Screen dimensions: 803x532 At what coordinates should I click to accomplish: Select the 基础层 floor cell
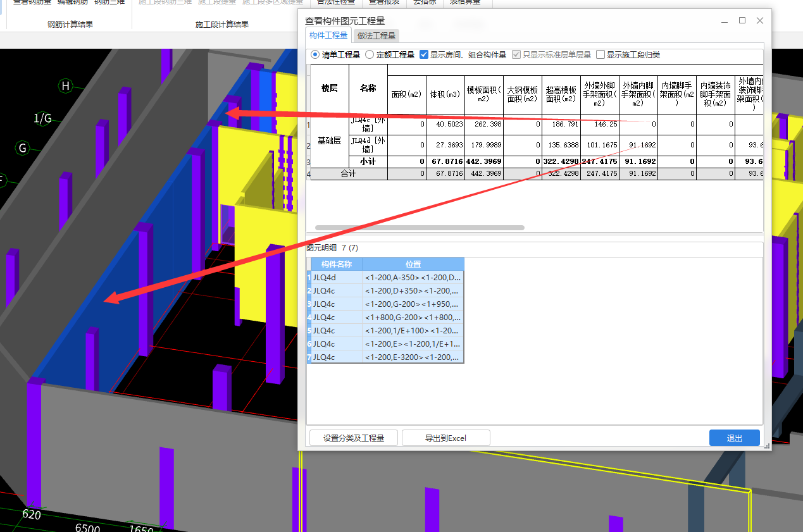pos(329,141)
